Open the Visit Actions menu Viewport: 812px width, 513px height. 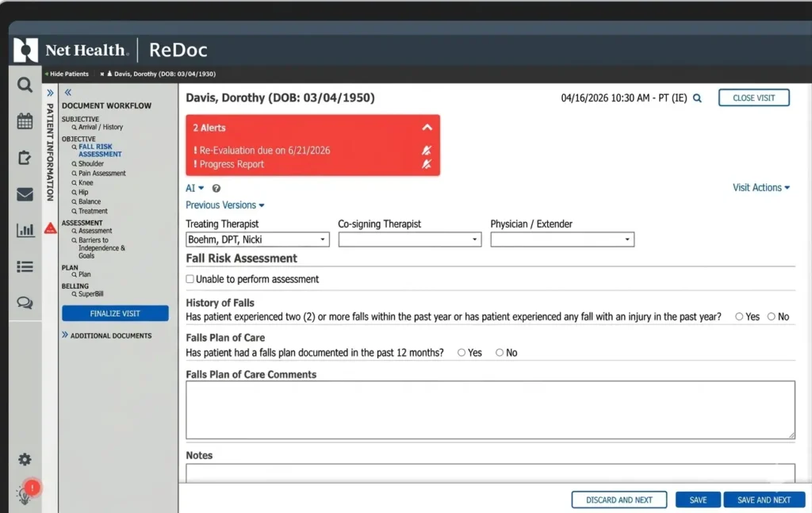(x=760, y=187)
